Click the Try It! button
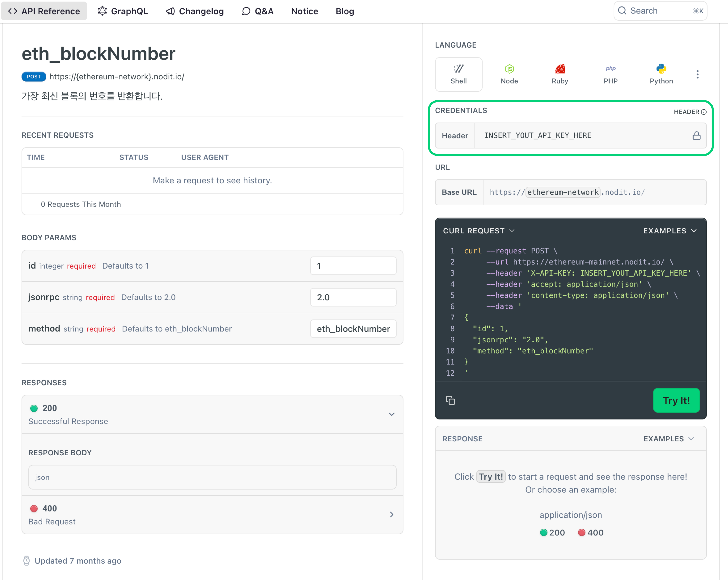Image resolution: width=728 pixels, height=580 pixels. pos(676,400)
